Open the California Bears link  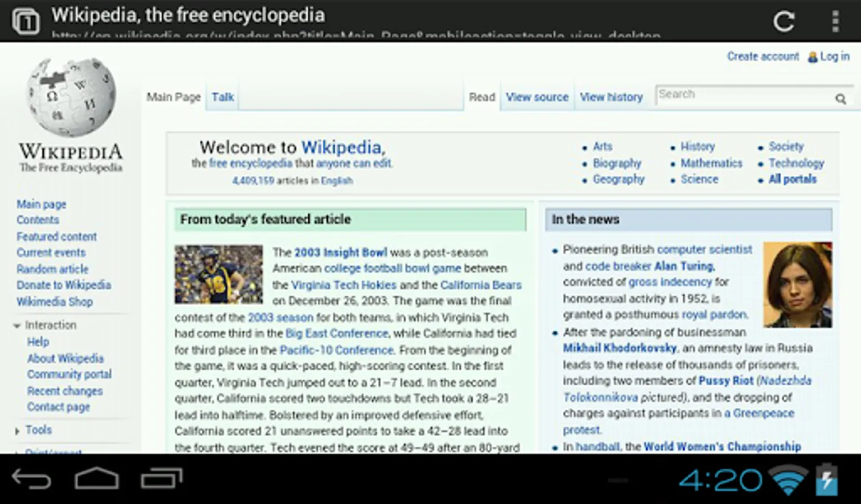click(x=481, y=285)
